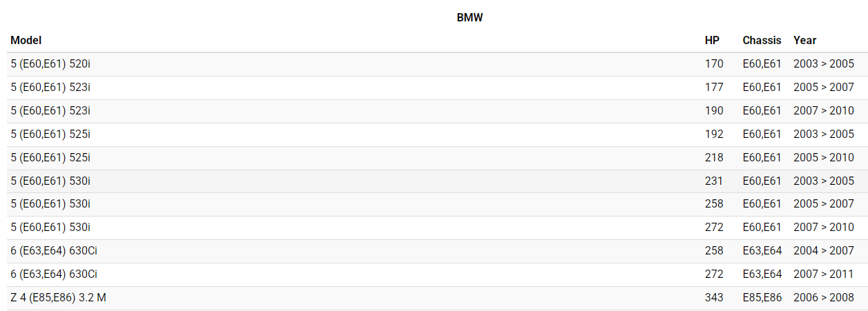Click the 2007 > 2011 year range
Image resolution: width=868 pixels, height=311 pixels.
(823, 274)
